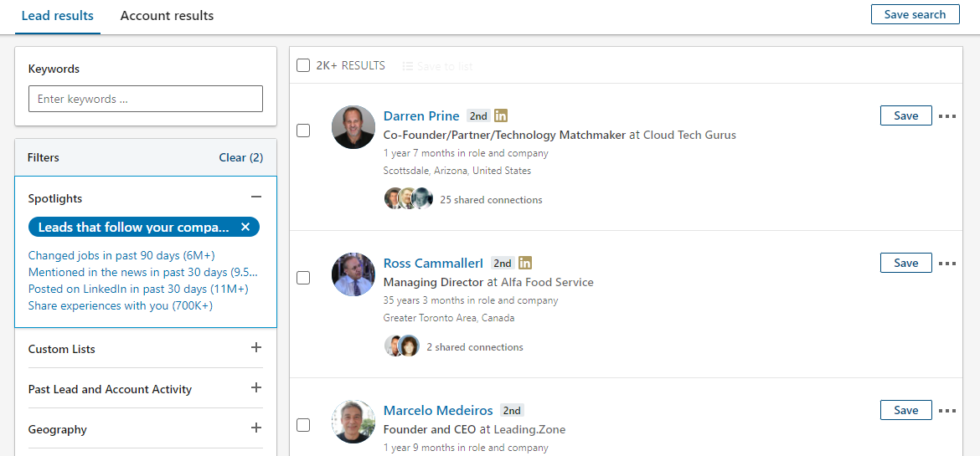
Task: Collapse the Spotlights filter section
Action: click(255, 197)
